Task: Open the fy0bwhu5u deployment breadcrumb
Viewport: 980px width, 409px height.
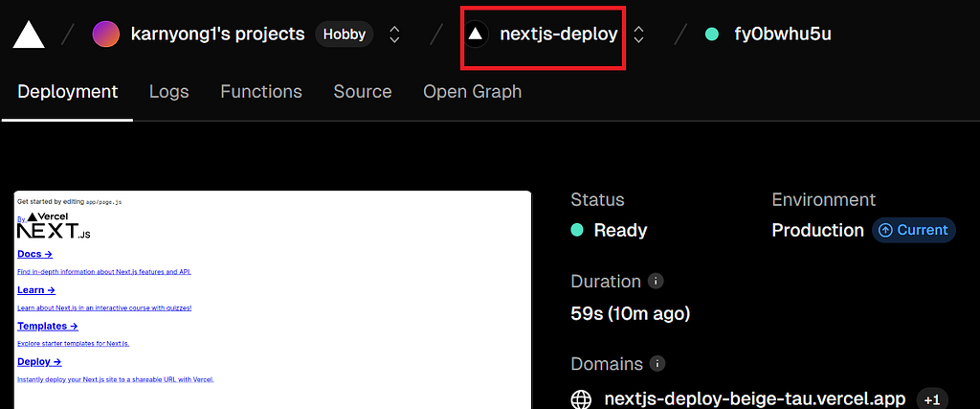Action: 783,34
